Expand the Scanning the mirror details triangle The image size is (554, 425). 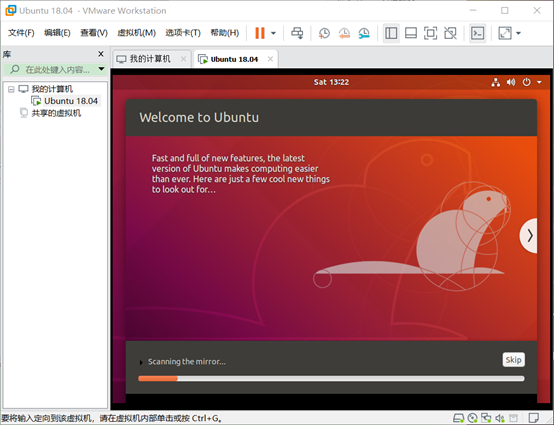point(141,362)
